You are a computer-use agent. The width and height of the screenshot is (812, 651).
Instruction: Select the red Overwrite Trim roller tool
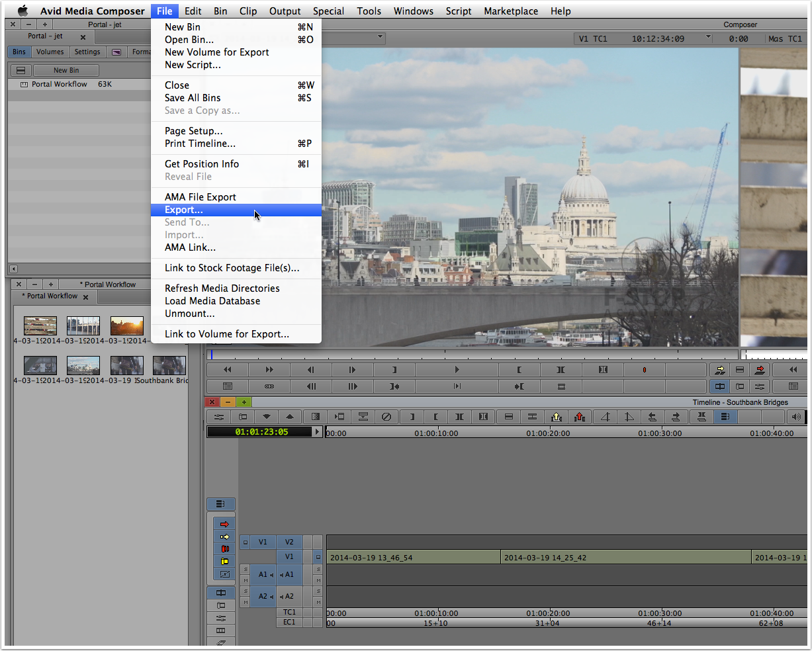(224, 549)
